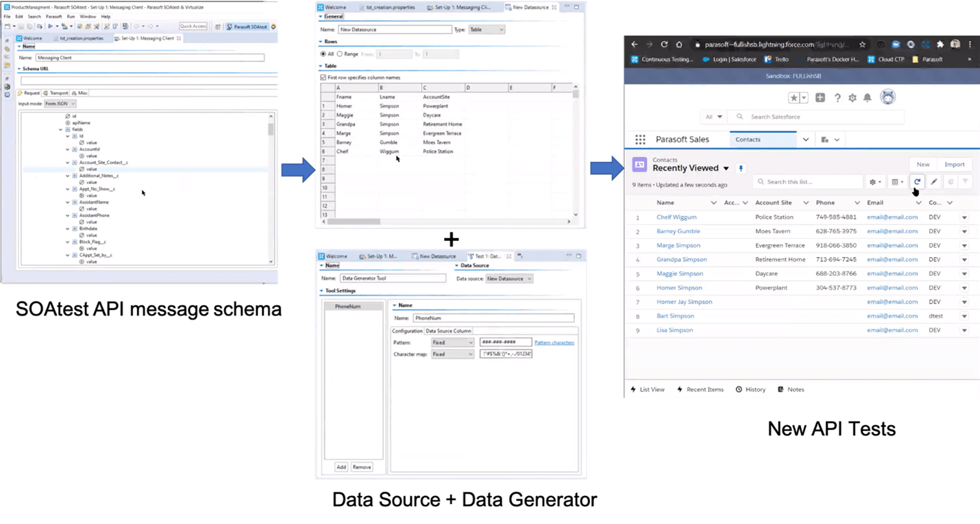Open the Chrome three-dot menu

[970, 45]
